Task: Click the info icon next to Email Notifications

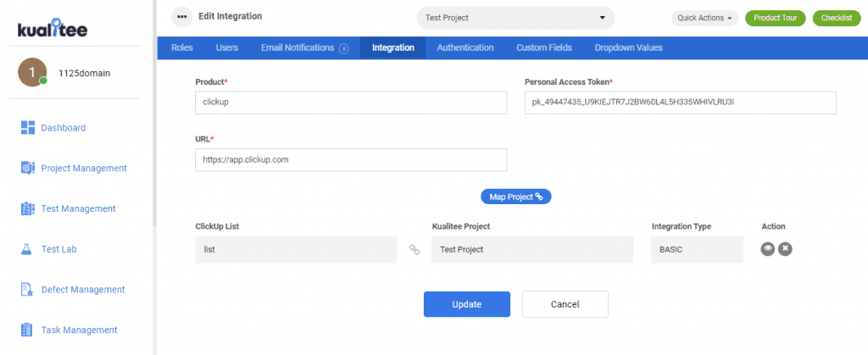Action: click(x=344, y=48)
